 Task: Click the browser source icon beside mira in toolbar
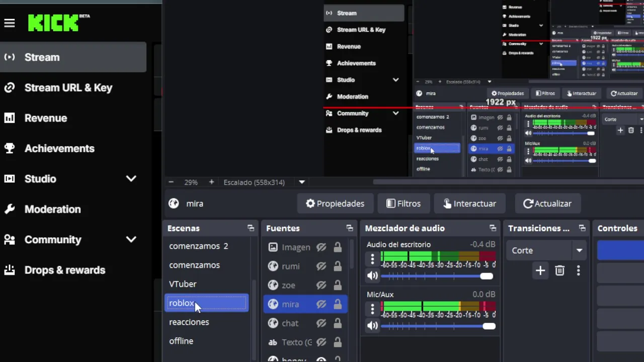pos(174,204)
